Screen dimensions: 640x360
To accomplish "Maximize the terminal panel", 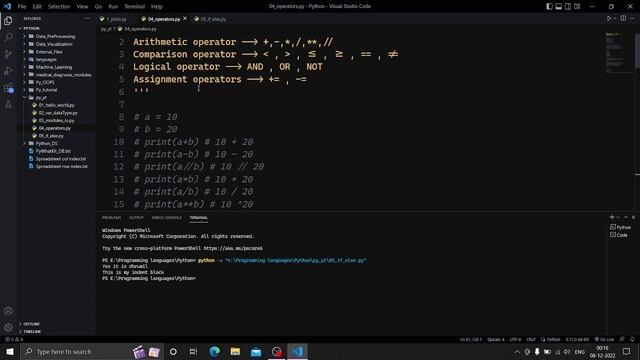I will coord(626,217).
